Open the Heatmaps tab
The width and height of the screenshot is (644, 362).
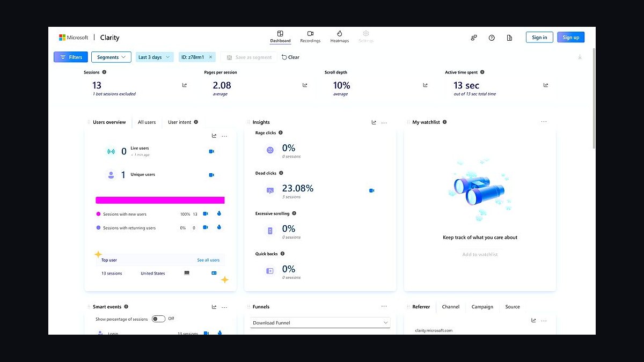[x=339, y=37]
